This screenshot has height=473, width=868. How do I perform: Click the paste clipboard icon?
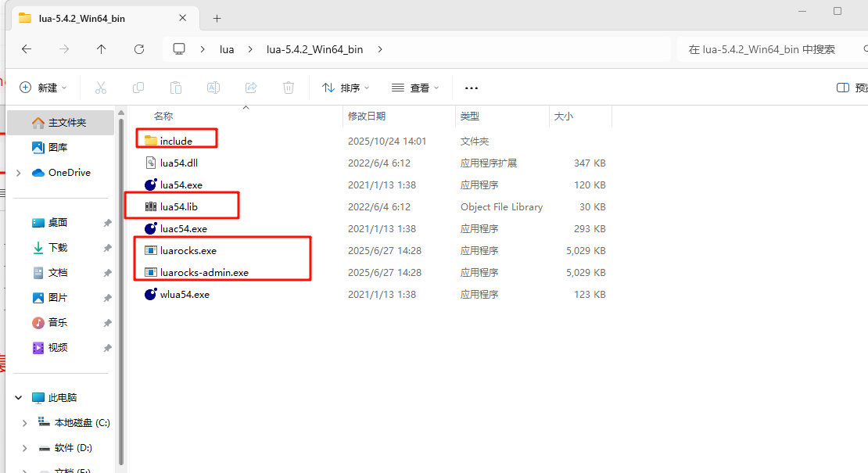click(176, 88)
